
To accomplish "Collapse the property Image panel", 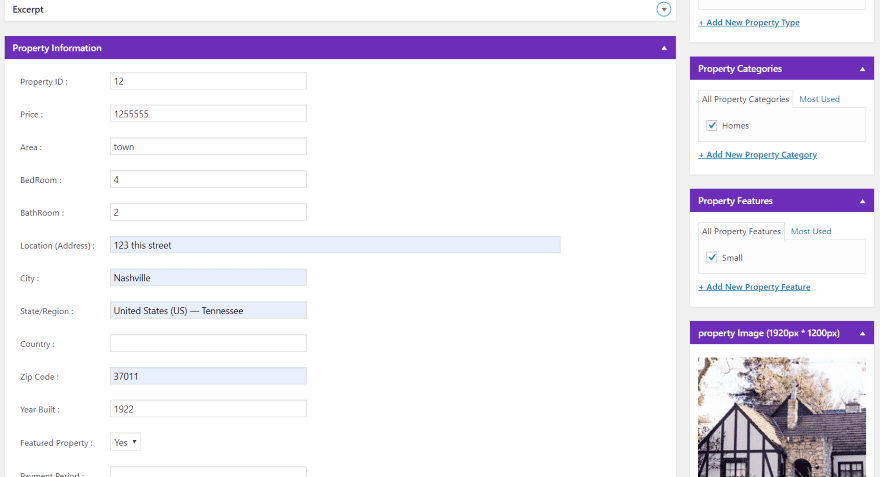I will (862, 333).
